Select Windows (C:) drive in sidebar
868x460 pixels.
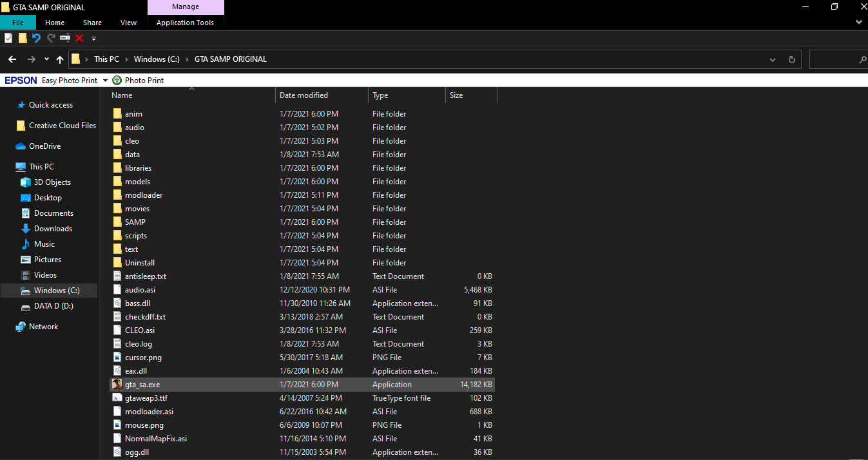[49, 291]
